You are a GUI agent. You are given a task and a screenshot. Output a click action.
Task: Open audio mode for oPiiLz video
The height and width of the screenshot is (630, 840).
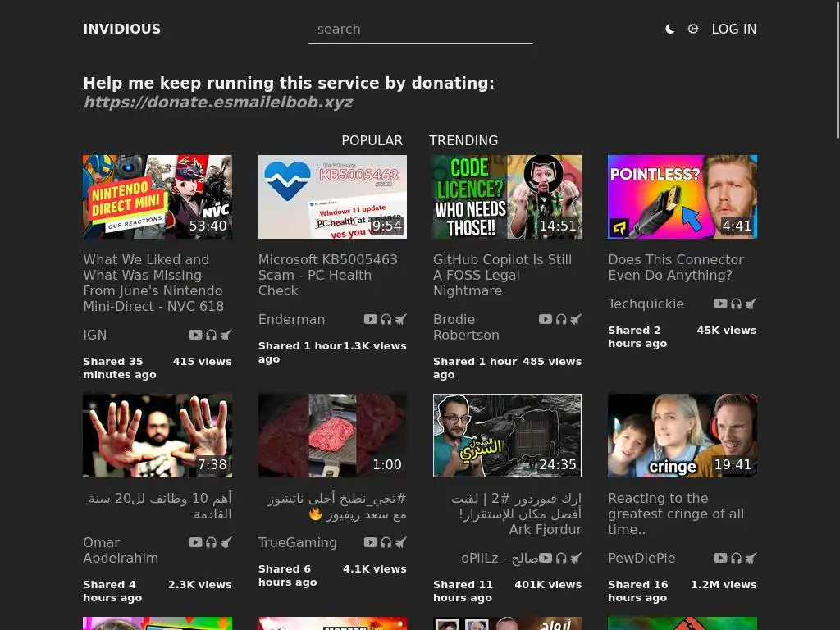click(x=561, y=558)
